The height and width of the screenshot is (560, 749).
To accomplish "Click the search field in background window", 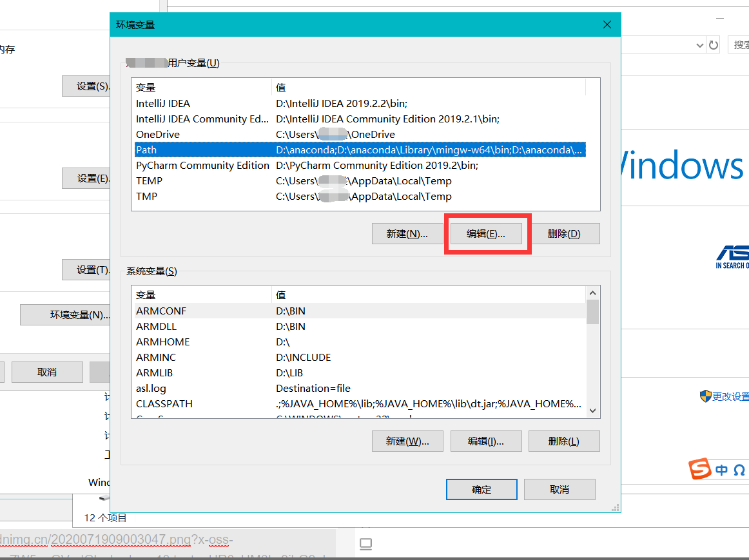I will tap(738, 45).
